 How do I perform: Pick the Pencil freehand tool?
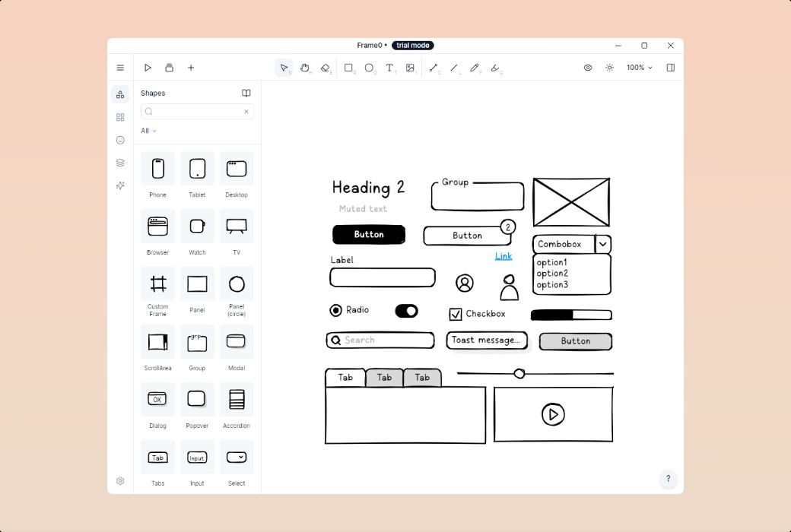point(475,68)
